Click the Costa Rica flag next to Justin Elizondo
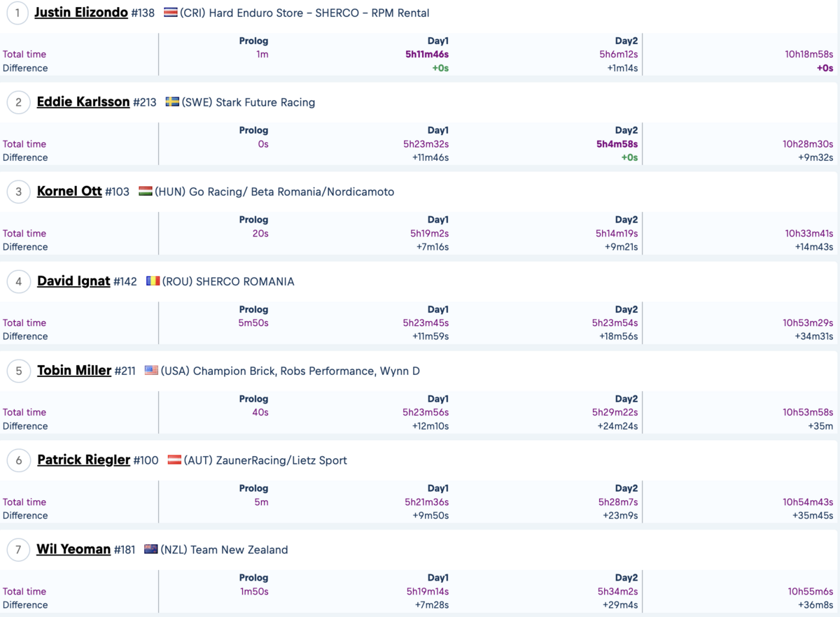Viewport: 840px width, 617px height. tap(170, 13)
